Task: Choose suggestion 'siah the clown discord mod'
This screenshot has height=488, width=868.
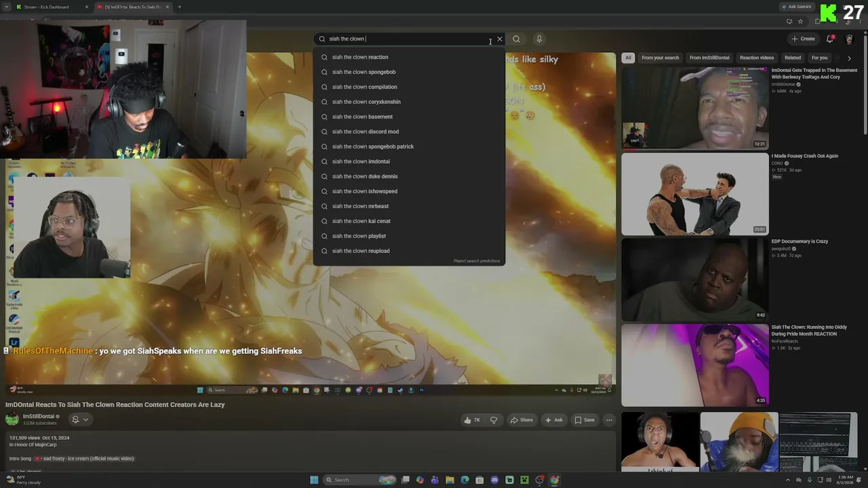Action: pyautogui.click(x=409, y=131)
